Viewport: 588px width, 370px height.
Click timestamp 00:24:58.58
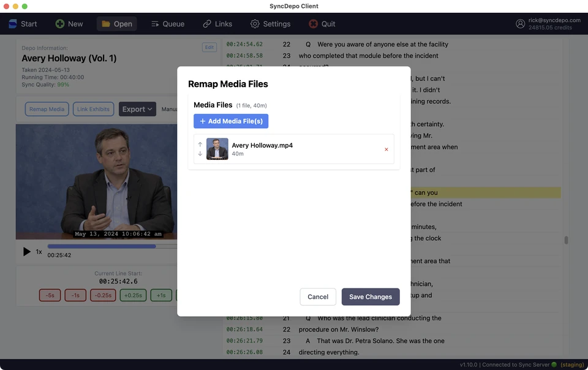pos(244,56)
